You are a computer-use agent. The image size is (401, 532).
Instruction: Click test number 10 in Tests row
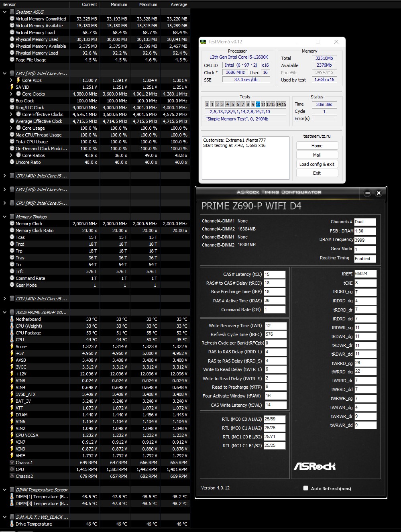258,104
